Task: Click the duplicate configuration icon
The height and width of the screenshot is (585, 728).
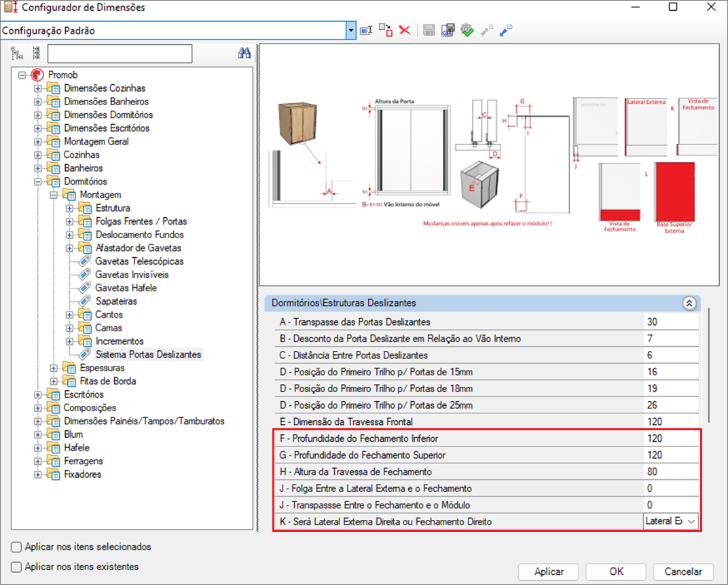Action: point(386,31)
